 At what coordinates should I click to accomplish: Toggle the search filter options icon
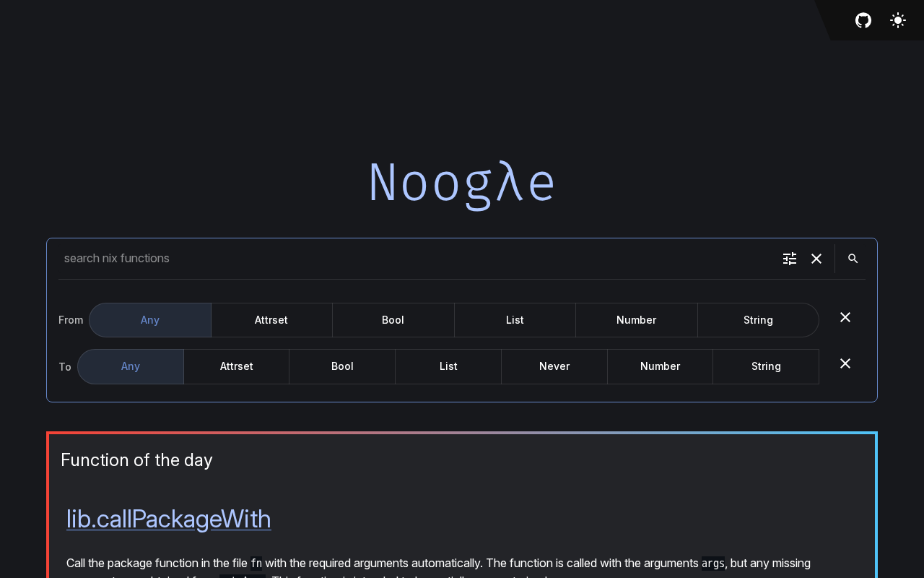(x=790, y=259)
